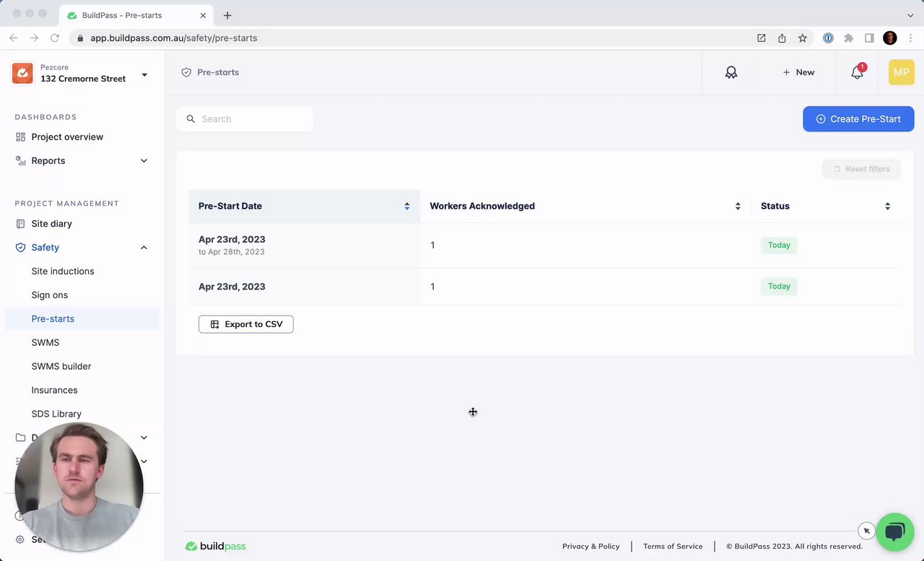Click the Pre-starts breadcrumb shield icon
Image resolution: width=924 pixels, height=561 pixels.
point(186,72)
